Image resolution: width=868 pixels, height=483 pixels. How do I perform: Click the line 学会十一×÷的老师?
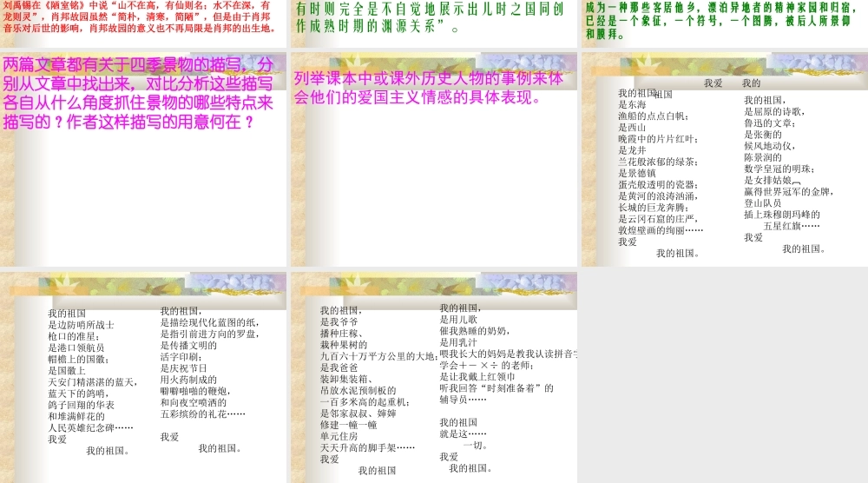point(487,365)
